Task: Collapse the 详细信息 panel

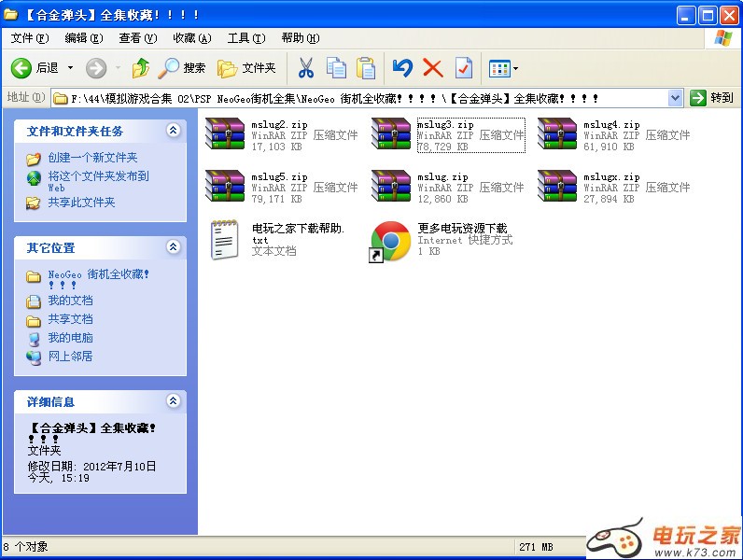Action: click(173, 401)
